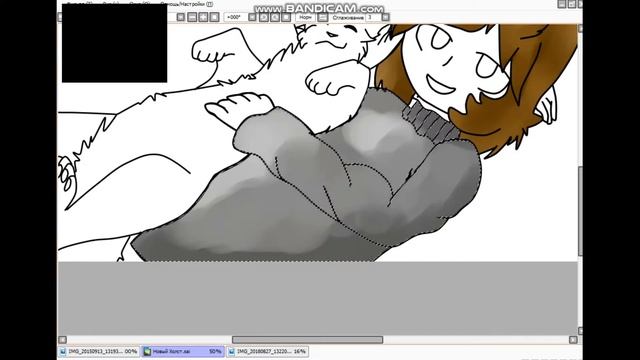Click the horizontal scrollbar thumb

click(307, 340)
